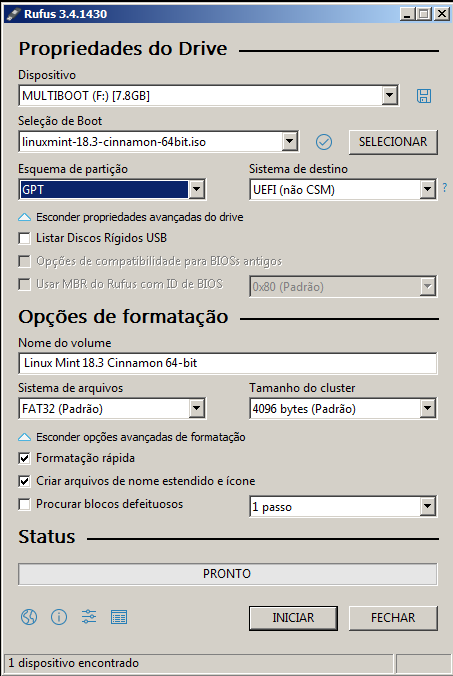Collapse Esconder propriedades avançadas do drive
Screen dimensions: 453x676
pyautogui.click(x=131, y=217)
